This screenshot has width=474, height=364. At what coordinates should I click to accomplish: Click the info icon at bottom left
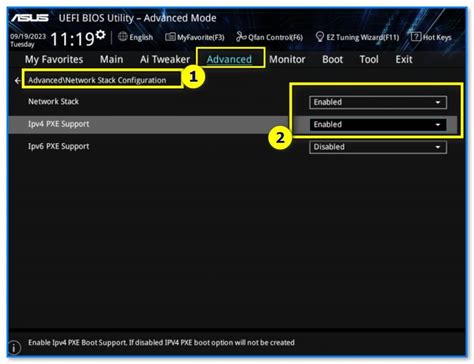click(x=14, y=348)
